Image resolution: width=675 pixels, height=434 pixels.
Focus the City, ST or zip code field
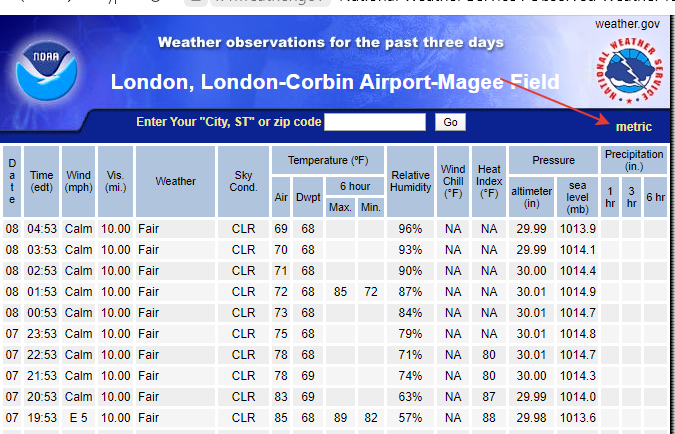pos(375,122)
